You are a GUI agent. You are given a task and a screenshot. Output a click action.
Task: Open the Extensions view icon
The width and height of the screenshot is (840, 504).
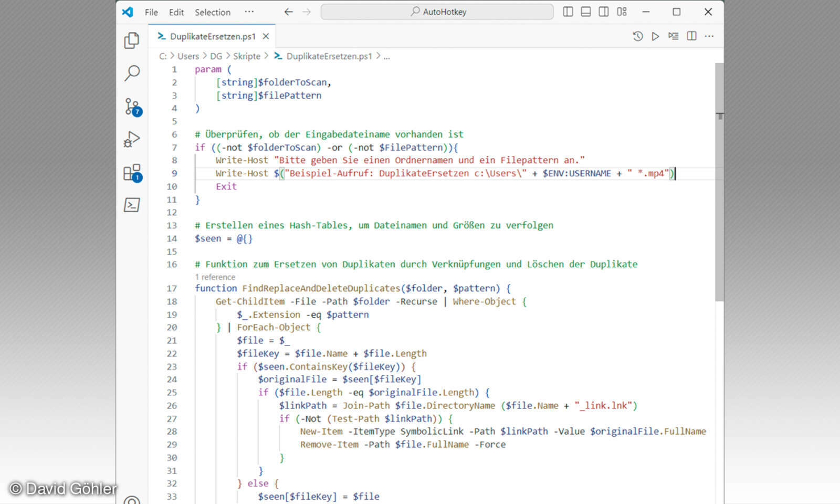(x=132, y=172)
